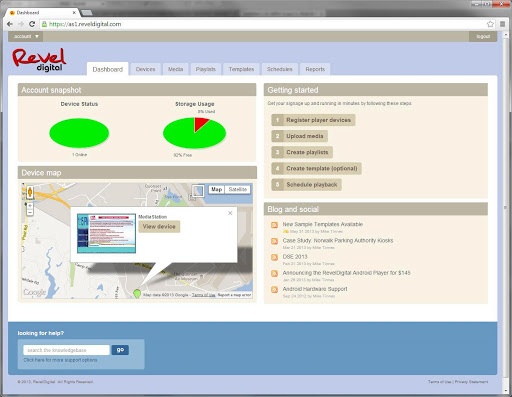Switch the map to Satellite view
The image size is (512, 397).
click(x=237, y=189)
